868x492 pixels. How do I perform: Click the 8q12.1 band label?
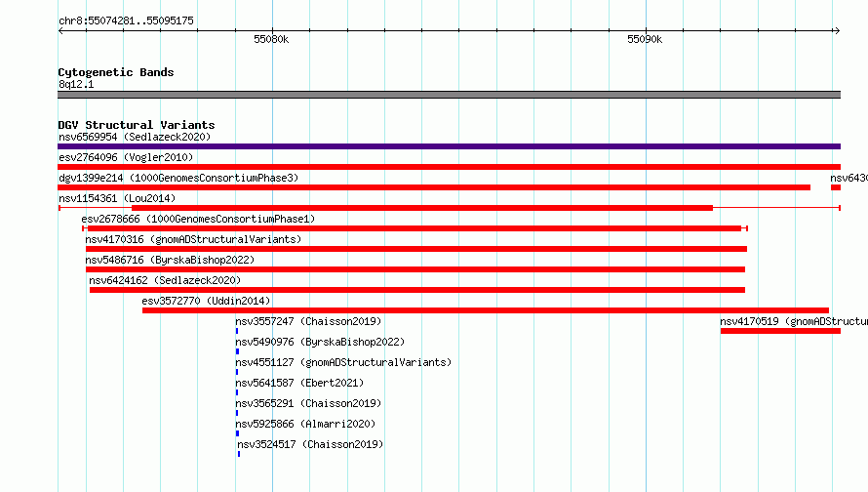[76, 84]
